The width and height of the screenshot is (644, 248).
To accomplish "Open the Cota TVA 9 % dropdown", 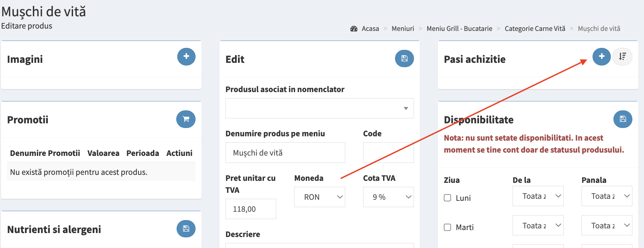I will pos(388,197).
